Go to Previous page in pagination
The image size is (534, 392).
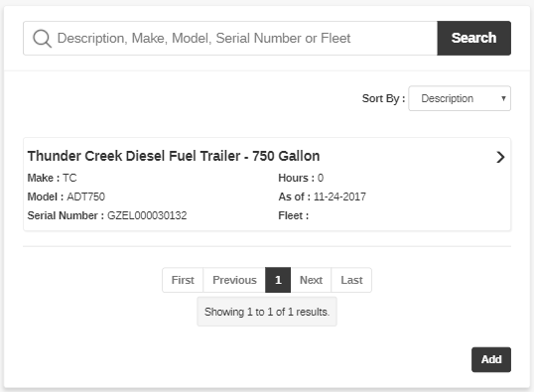coord(234,280)
